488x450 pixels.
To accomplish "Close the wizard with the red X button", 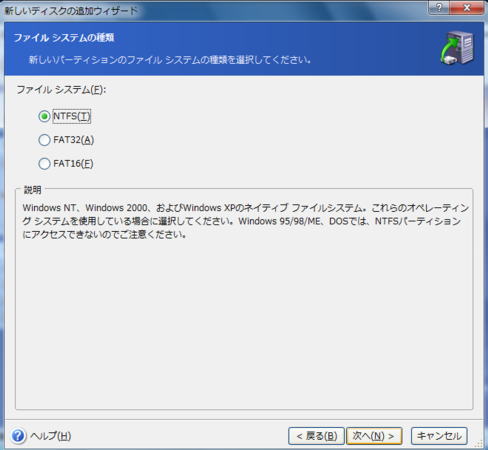I will (x=467, y=7).
